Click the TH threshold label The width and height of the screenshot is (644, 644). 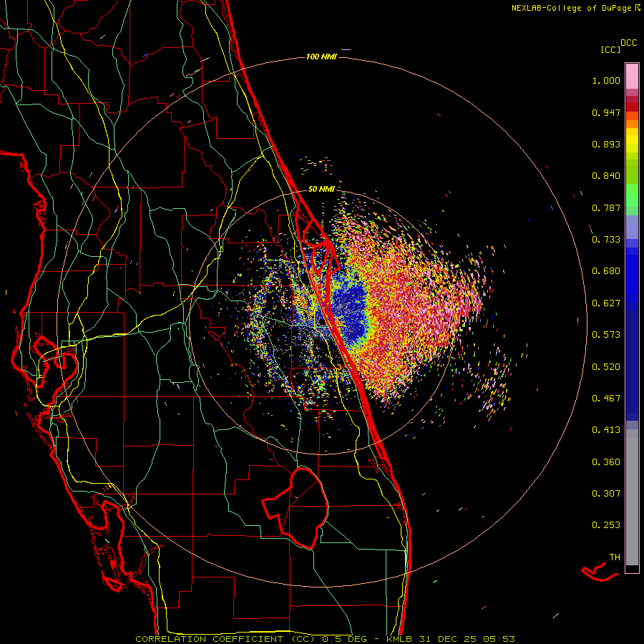coord(615,557)
